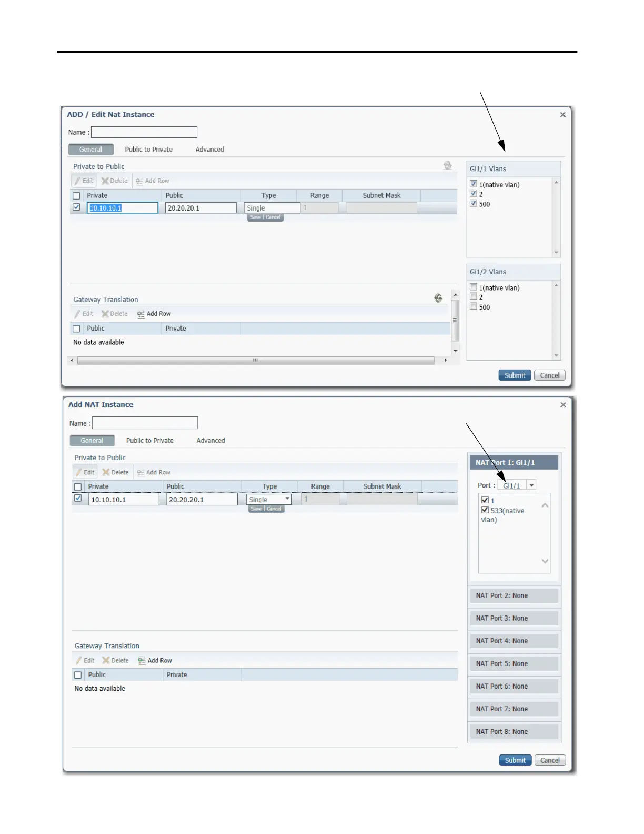The image size is (644, 834).
Task: Uncheck the 10.10.10.1 row checkbox in upper dialog
Action: [x=76, y=207]
